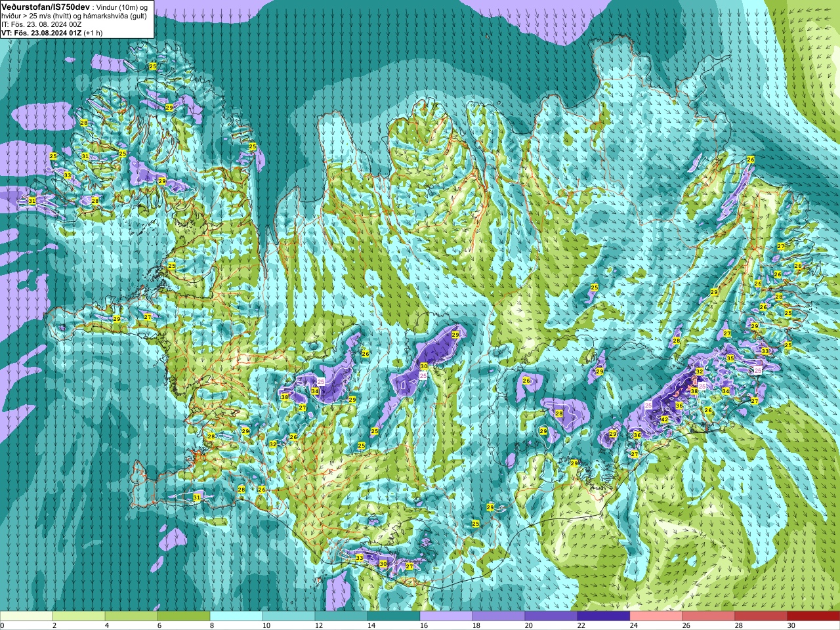
Task: Select the 6–8 m/s olive legend segment
Action: pos(184,616)
